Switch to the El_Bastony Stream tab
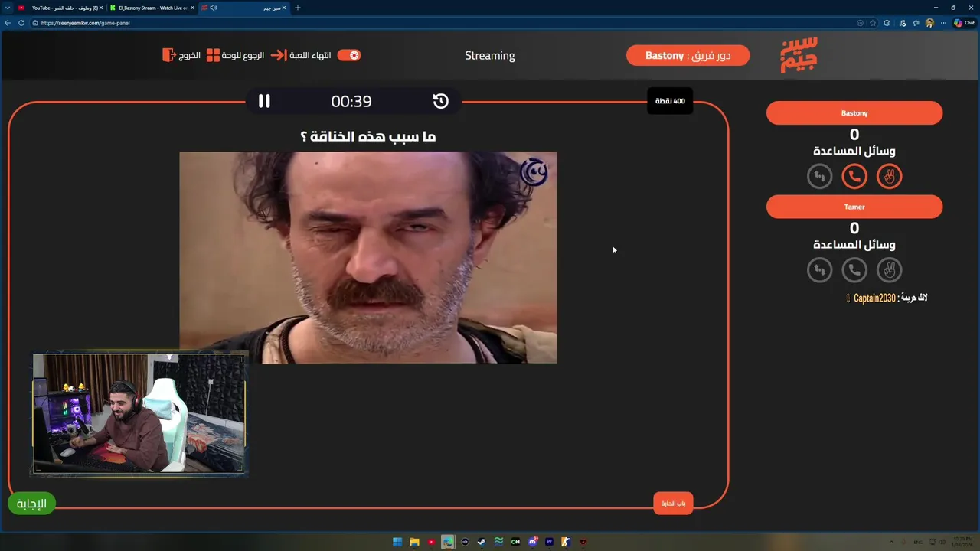This screenshot has height=551, width=980. coord(150,8)
